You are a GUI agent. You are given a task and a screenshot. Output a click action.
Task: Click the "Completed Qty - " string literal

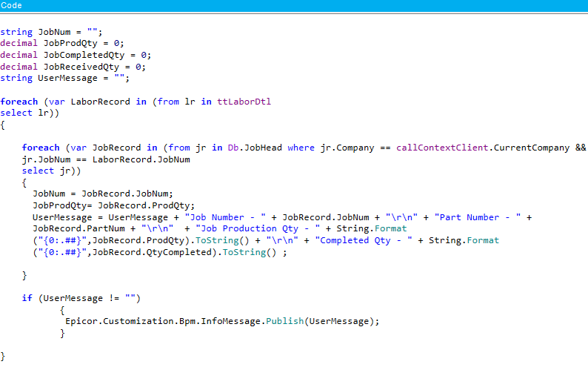pyautogui.click(x=364, y=240)
